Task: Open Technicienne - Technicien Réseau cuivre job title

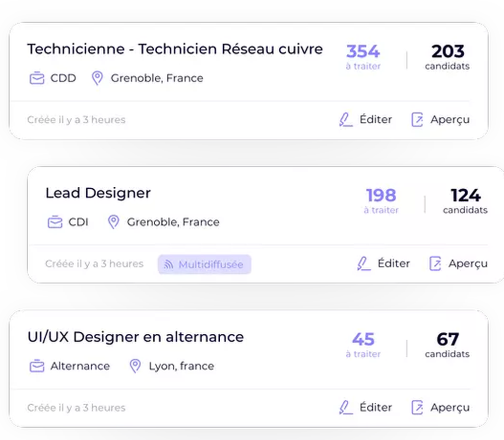Action: point(175,49)
